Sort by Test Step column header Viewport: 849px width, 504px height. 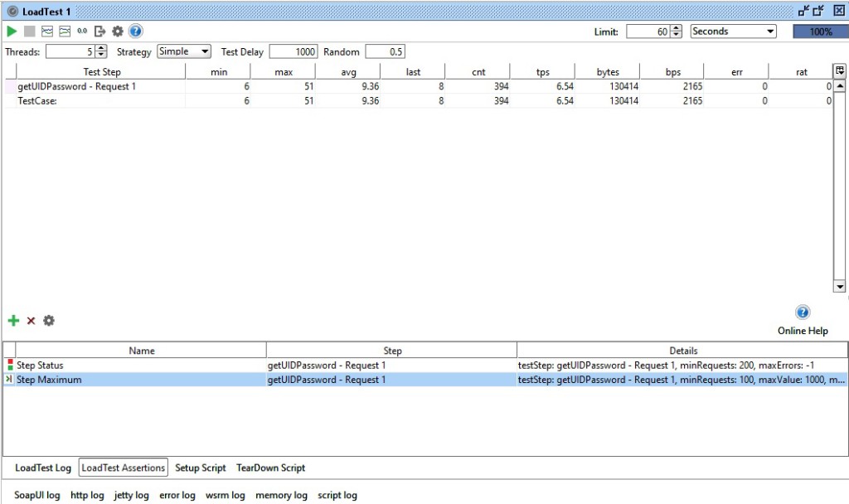101,72
